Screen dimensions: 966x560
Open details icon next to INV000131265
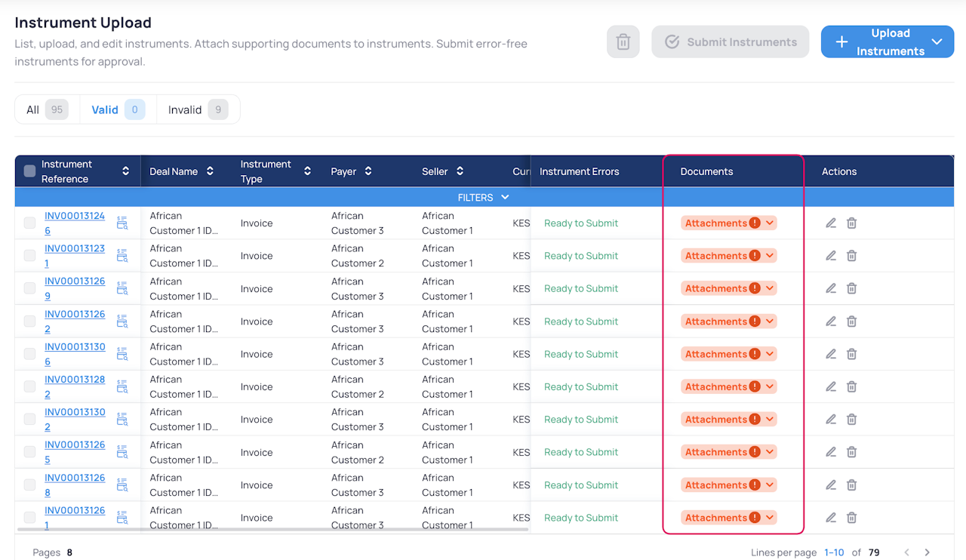tap(122, 452)
